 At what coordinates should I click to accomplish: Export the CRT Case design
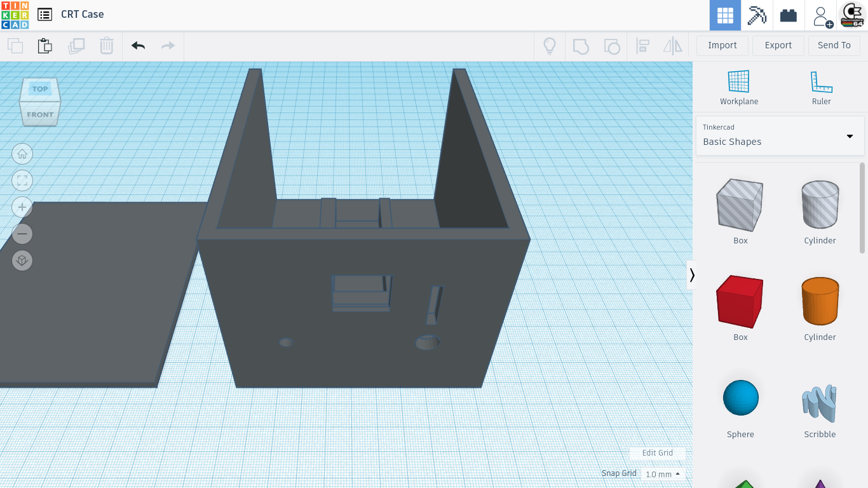tap(778, 45)
